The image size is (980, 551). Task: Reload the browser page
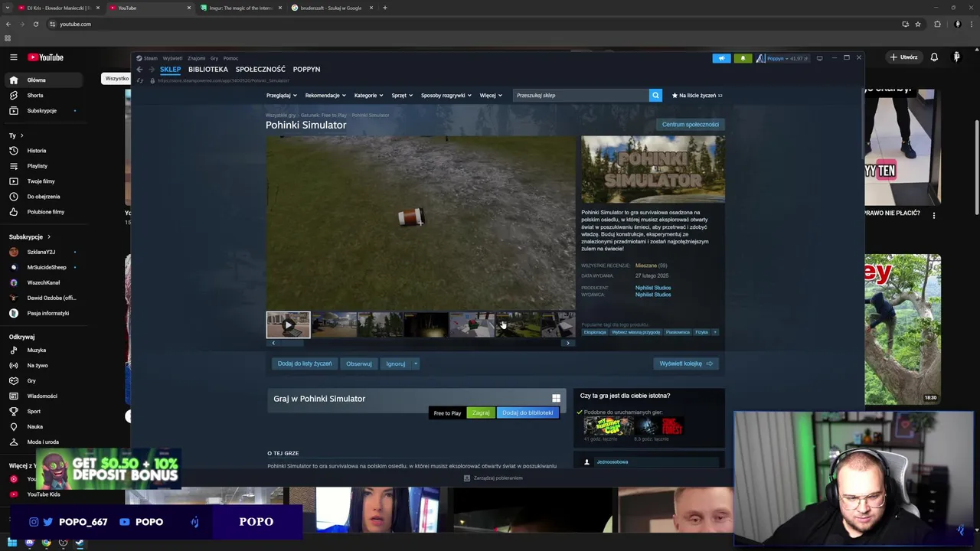(x=35, y=24)
